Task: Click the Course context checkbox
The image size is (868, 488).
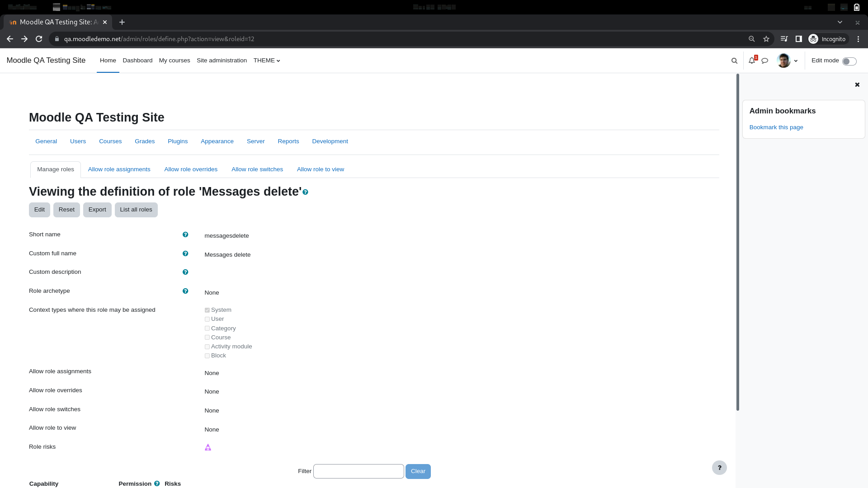Action: tap(207, 338)
